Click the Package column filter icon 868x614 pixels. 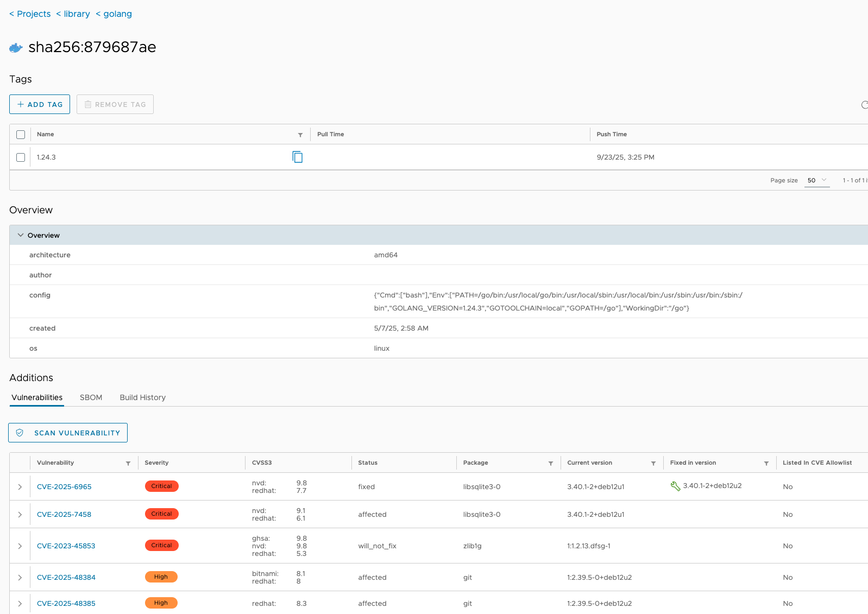pyautogui.click(x=550, y=463)
